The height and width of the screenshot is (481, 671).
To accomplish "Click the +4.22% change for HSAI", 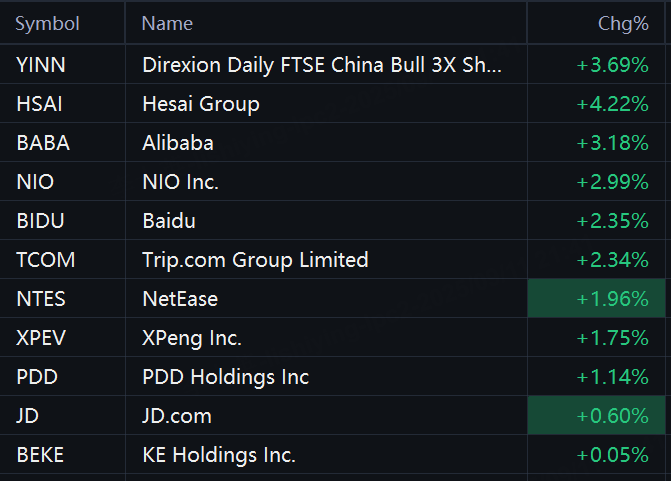I will click(612, 104).
